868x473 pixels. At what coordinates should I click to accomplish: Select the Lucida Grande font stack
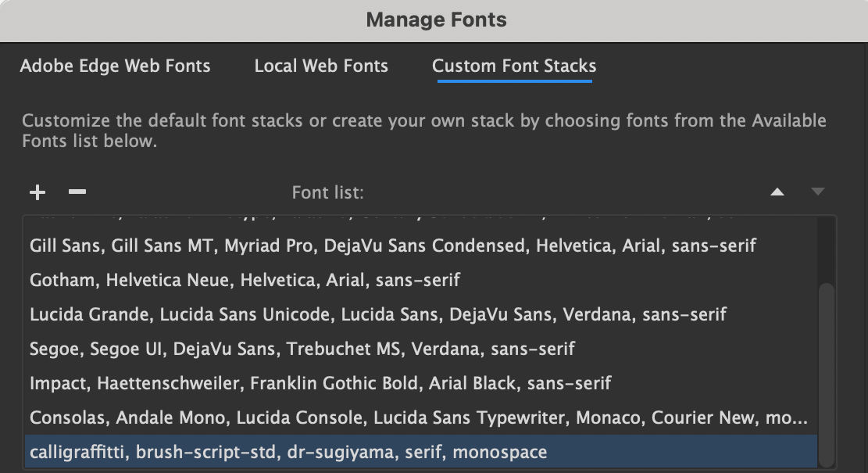point(377,314)
